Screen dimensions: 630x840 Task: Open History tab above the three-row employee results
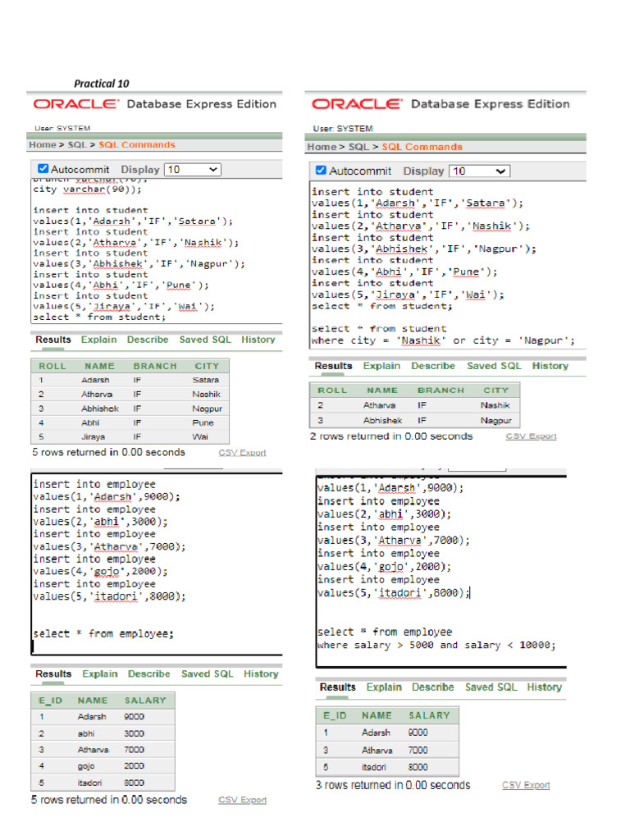[x=544, y=687]
